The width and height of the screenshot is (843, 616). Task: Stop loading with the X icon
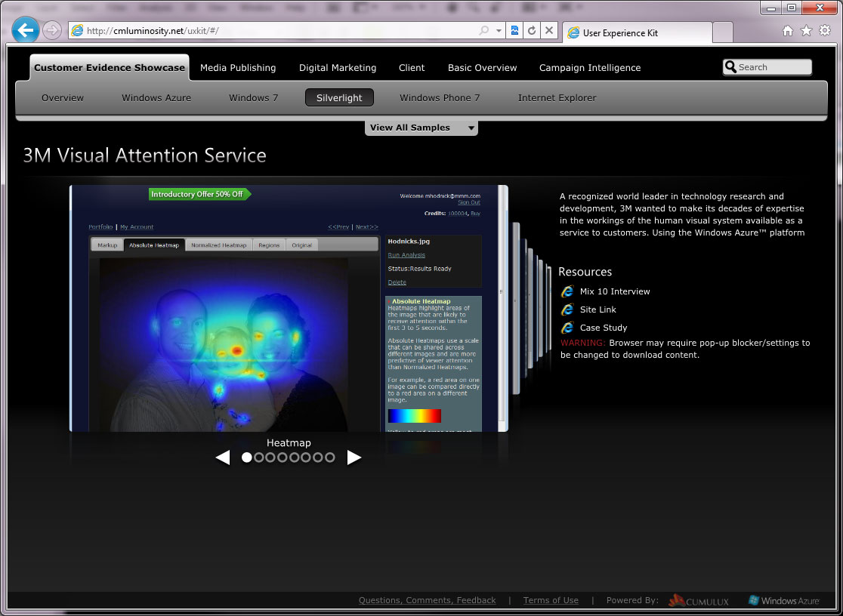coord(549,31)
